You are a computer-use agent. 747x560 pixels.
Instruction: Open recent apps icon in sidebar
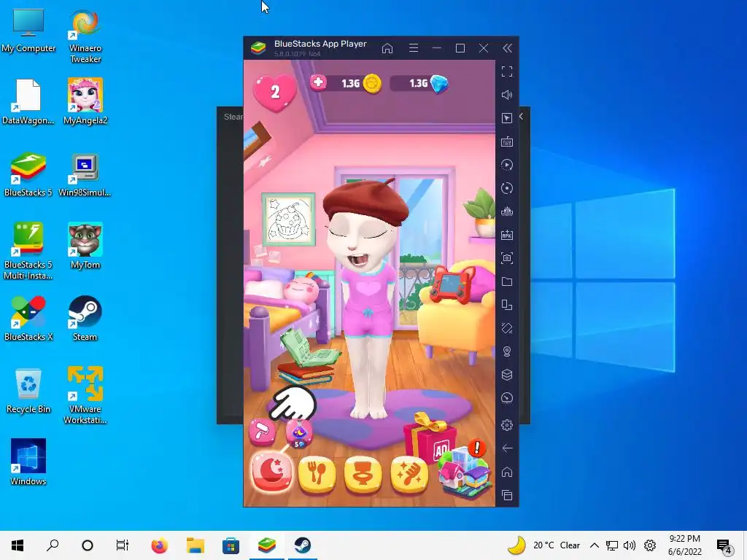point(507,495)
